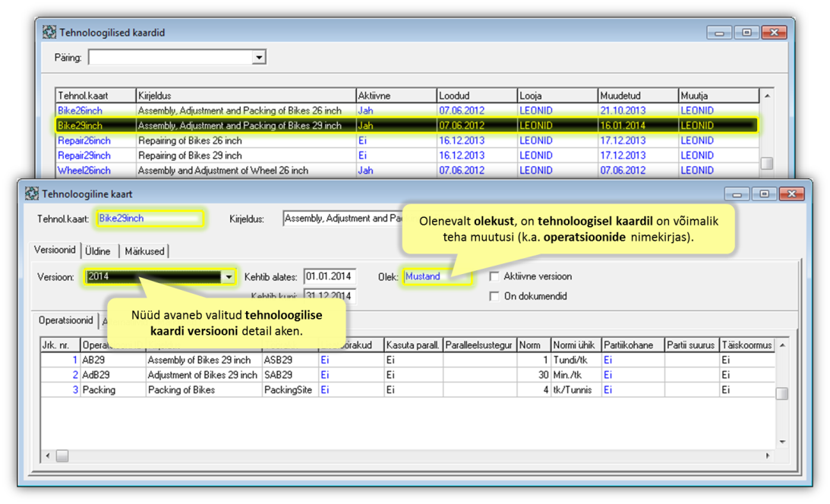Click the "21.10.2013" date cell
Screen dimensions: 830x504
click(x=638, y=111)
